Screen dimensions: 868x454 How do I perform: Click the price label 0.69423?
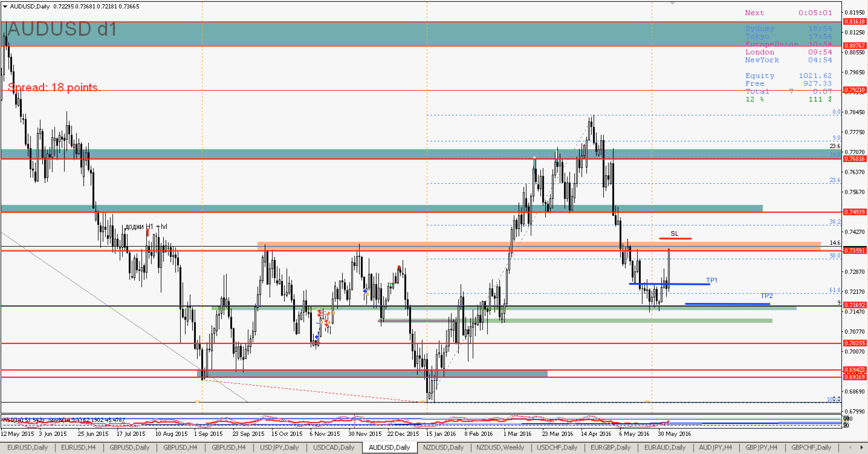[856, 369]
